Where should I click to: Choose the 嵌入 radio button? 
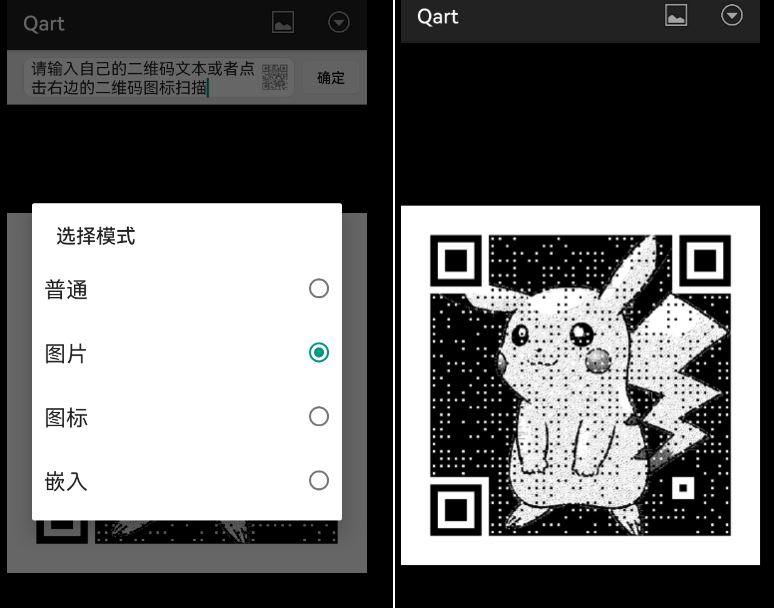[318, 480]
